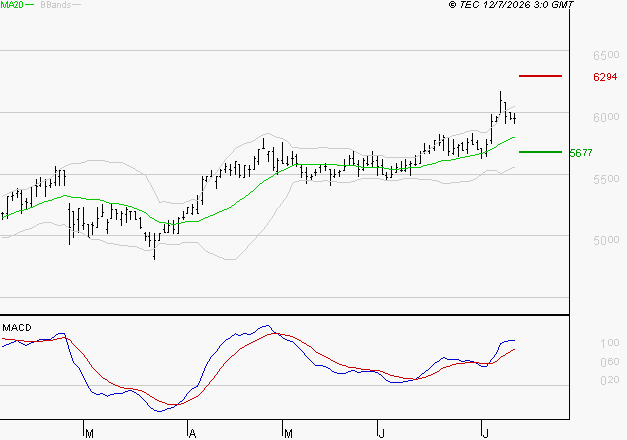
Task: Select the red 6294 resistance line
Action: 540,76
